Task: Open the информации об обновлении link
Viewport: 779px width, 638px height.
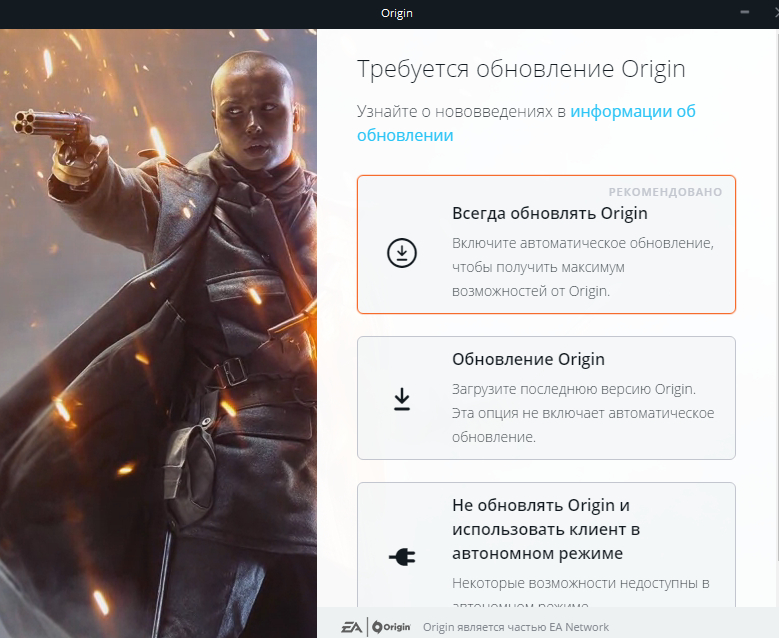Action: (x=526, y=123)
